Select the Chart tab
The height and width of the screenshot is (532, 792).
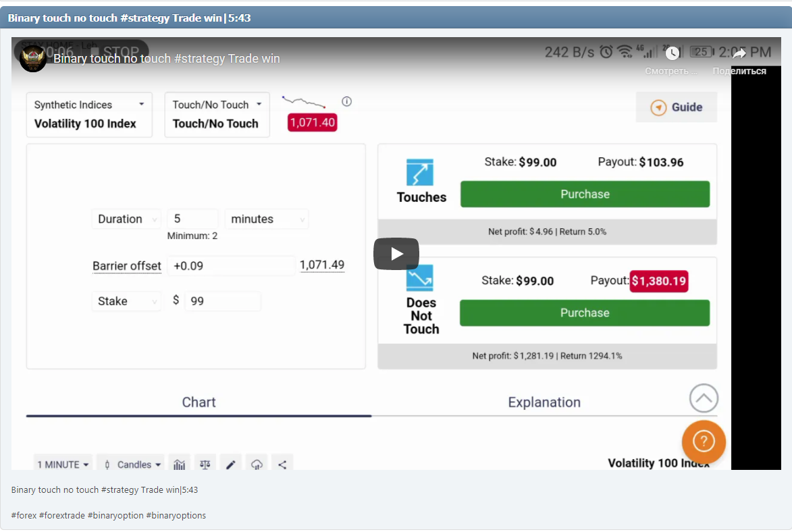pos(199,402)
